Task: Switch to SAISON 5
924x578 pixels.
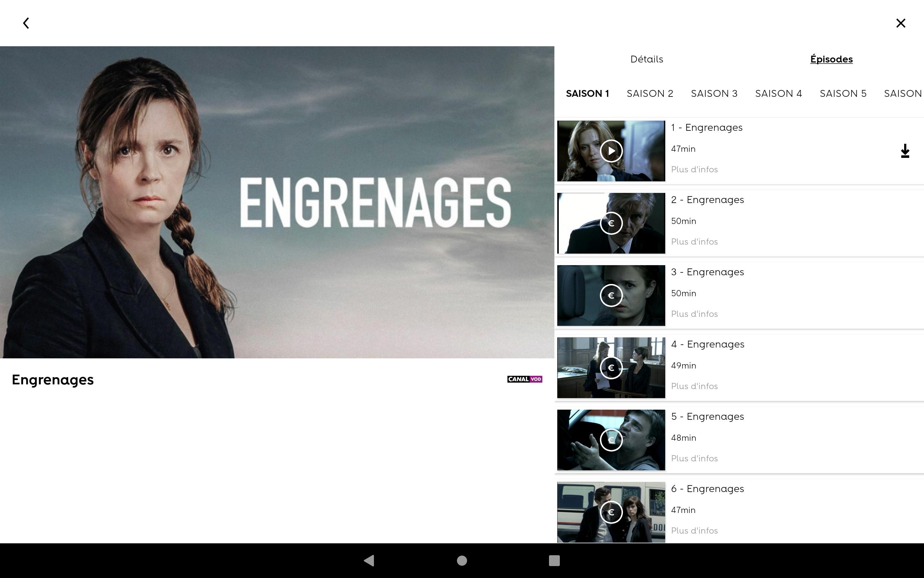Action: tap(843, 94)
